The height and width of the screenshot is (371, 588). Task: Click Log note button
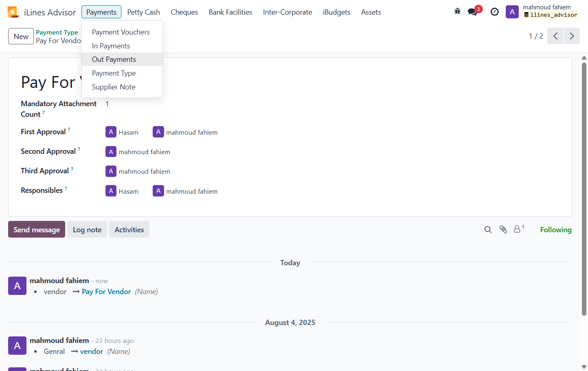pyautogui.click(x=87, y=229)
